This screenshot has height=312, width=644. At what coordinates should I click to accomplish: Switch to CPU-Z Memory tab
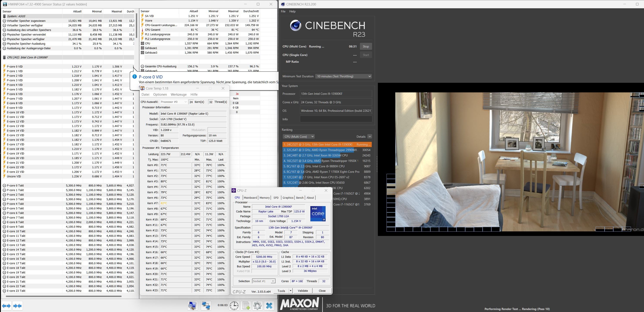[264, 198]
